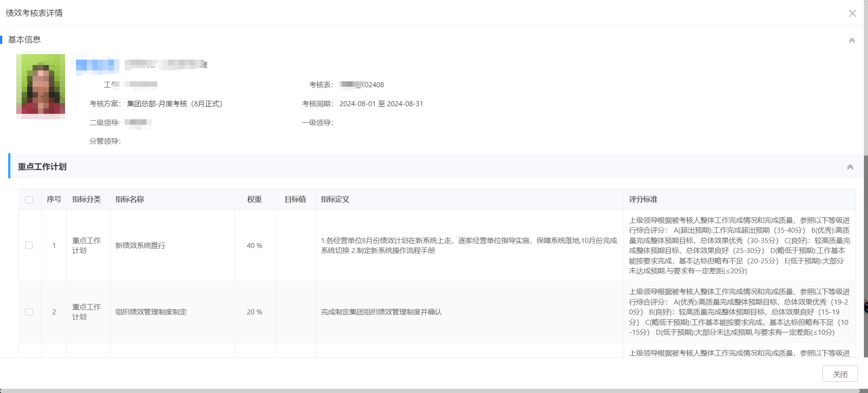Close the 绩效考核表详情 dialog with X
The image size is (868, 393).
852,14
